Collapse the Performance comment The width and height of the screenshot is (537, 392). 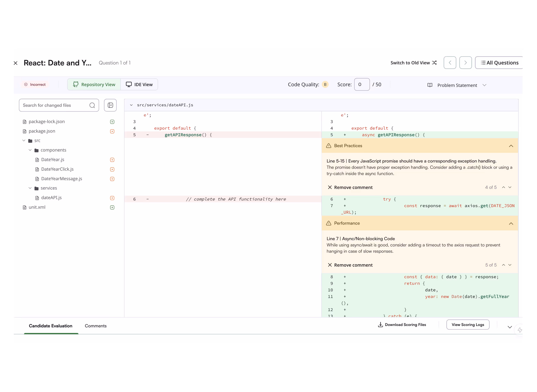click(511, 223)
